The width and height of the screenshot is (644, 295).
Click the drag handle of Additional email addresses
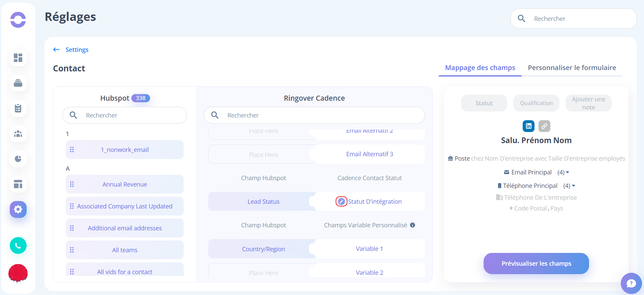tap(72, 228)
